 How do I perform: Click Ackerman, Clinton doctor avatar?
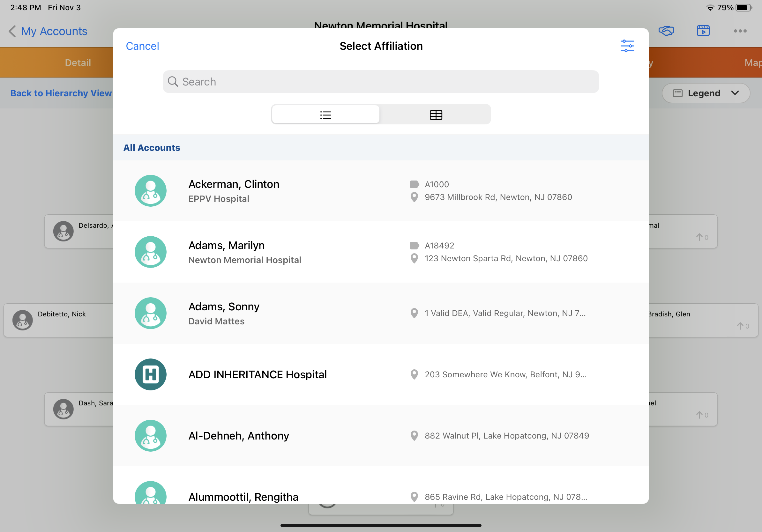click(150, 191)
